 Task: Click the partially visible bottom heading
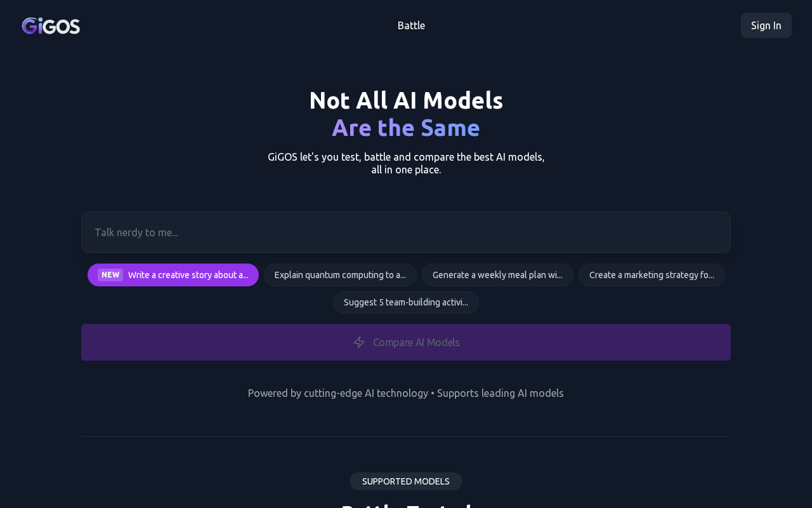[x=406, y=505]
